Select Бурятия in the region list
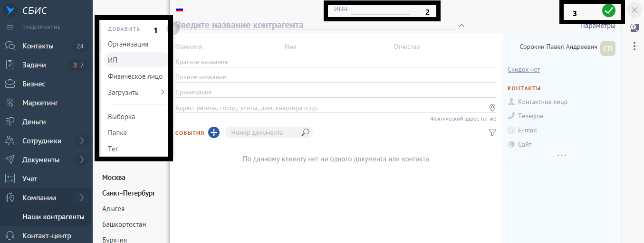 (115, 240)
